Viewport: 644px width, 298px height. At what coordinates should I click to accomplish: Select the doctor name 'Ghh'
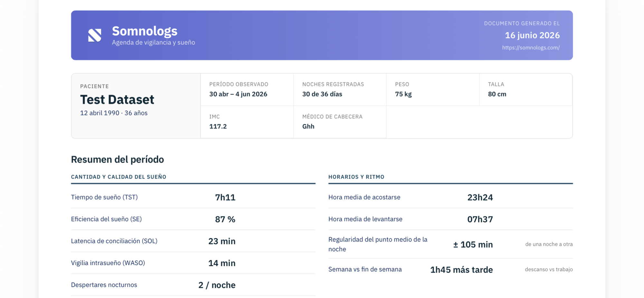click(308, 126)
